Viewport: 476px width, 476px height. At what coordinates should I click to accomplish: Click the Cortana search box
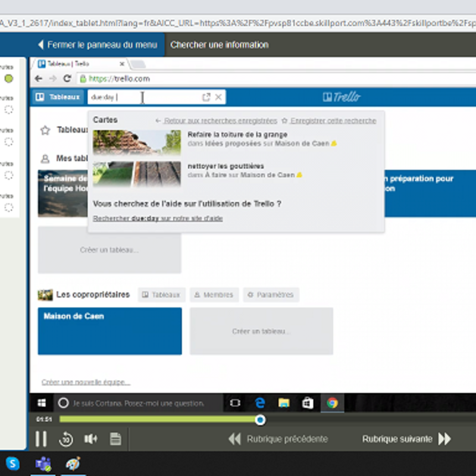[x=138, y=403]
